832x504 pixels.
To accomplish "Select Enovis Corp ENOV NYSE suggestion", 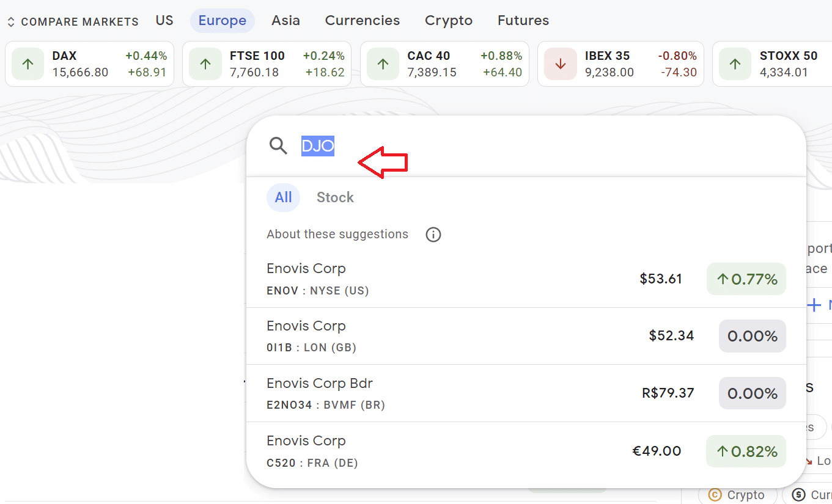I will tap(526, 279).
